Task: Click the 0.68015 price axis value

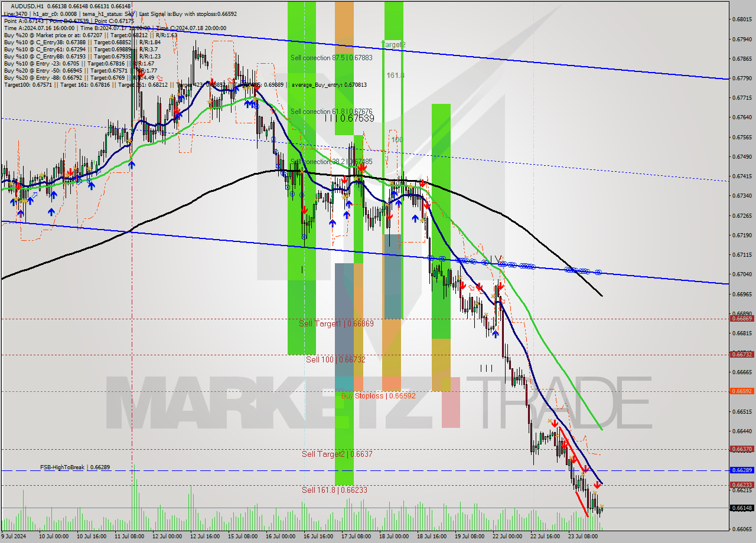Action: [x=742, y=19]
